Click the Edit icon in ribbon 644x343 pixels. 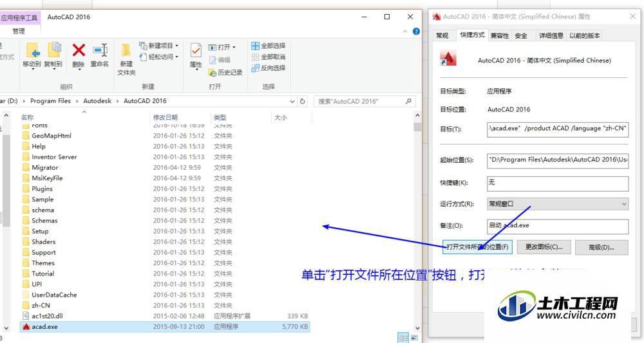coord(213,60)
